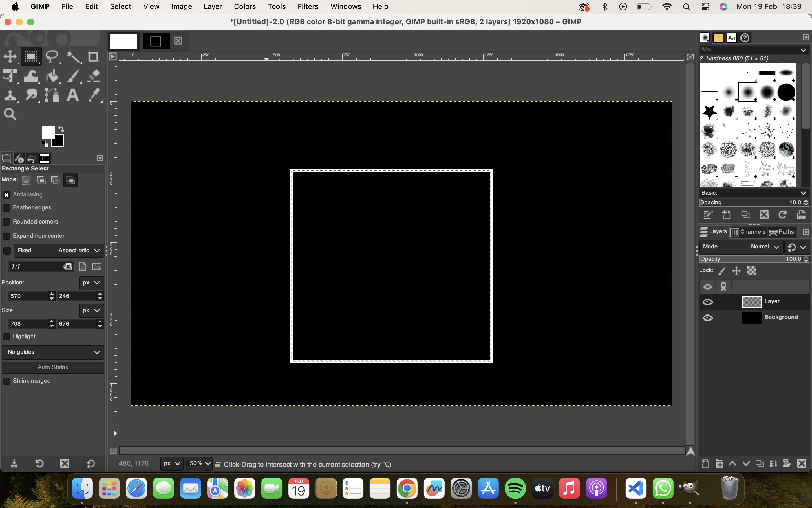Set mode to Replace current selection
Screen dimensions: 812x508
[26, 180]
